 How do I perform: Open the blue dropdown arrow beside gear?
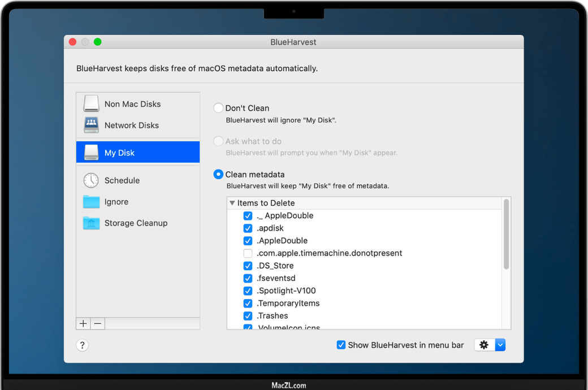pyautogui.click(x=500, y=345)
